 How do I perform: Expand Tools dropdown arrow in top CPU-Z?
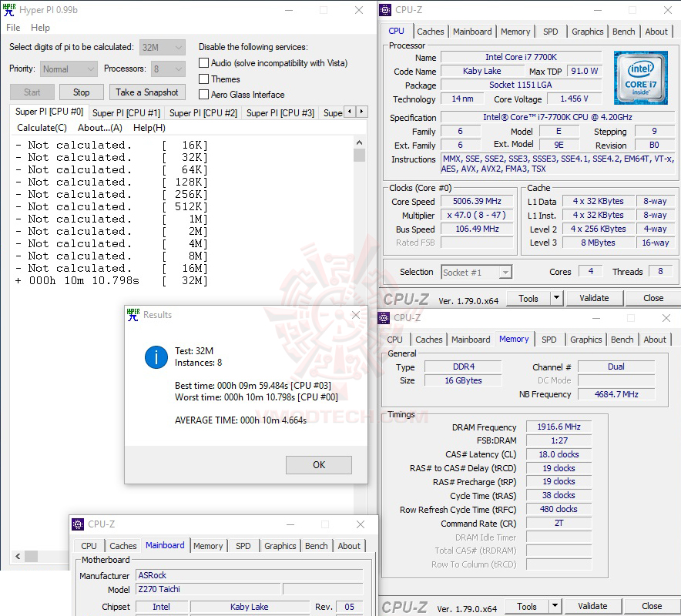pos(556,298)
